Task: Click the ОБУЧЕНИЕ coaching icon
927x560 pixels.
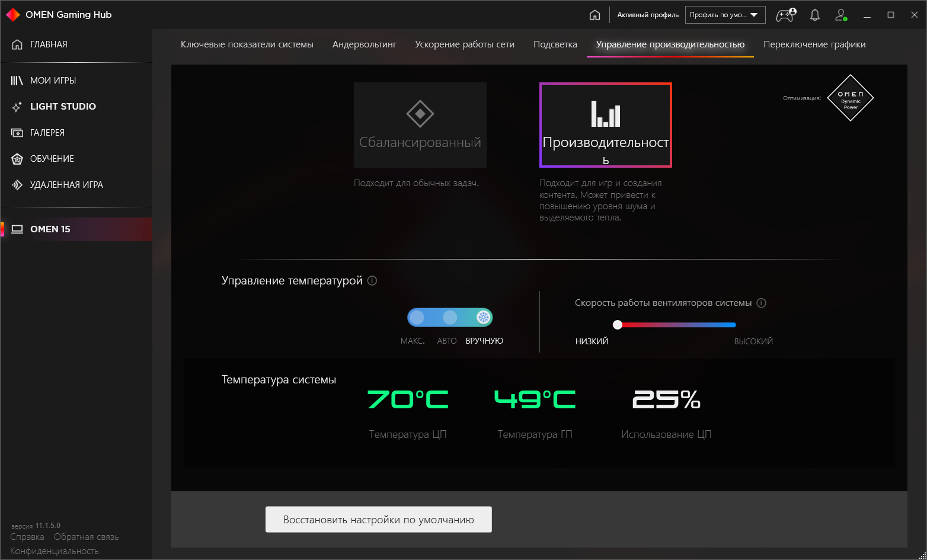Action: pyautogui.click(x=17, y=159)
